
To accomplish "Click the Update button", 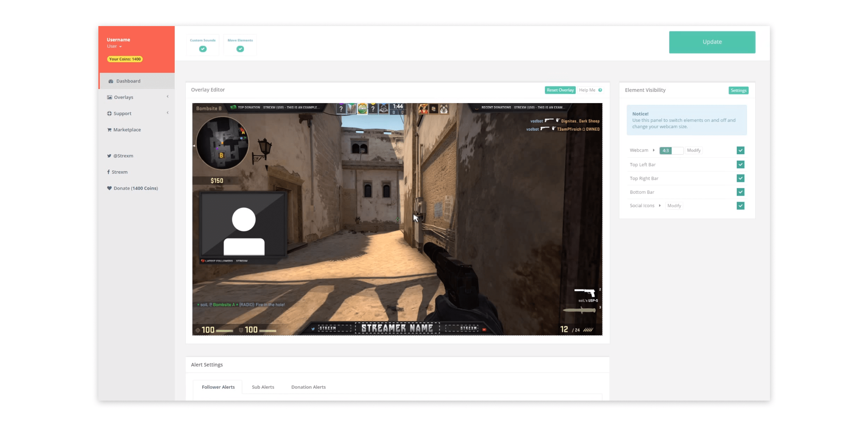I will (x=712, y=42).
